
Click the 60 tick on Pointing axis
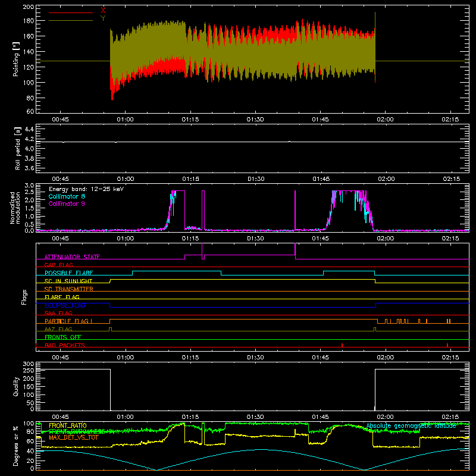click(30, 111)
